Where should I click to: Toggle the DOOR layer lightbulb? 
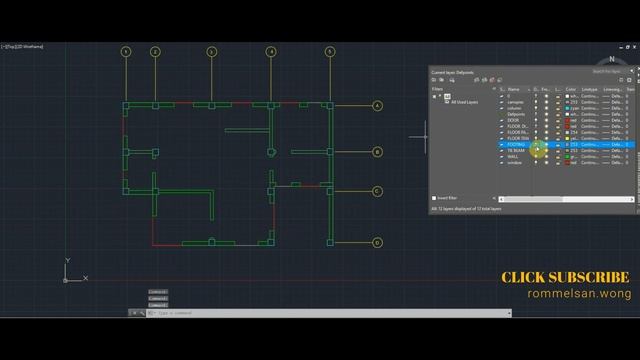point(536,120)
